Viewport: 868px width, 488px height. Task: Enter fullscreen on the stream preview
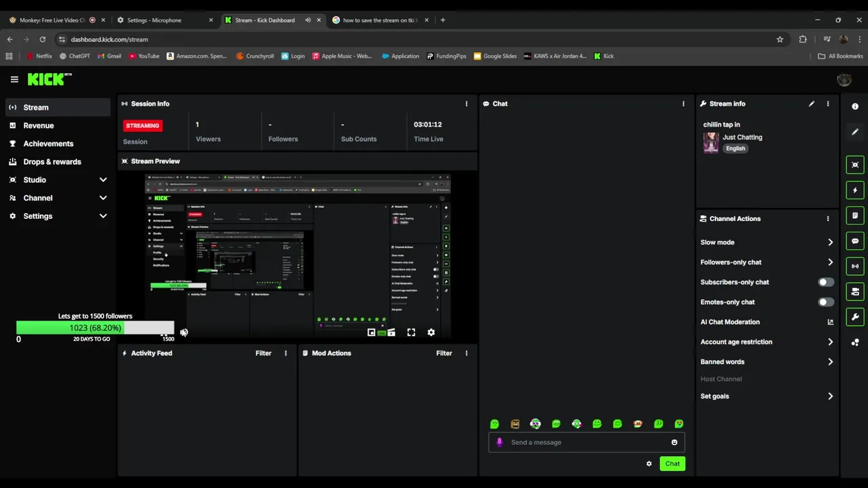(411, 333)
